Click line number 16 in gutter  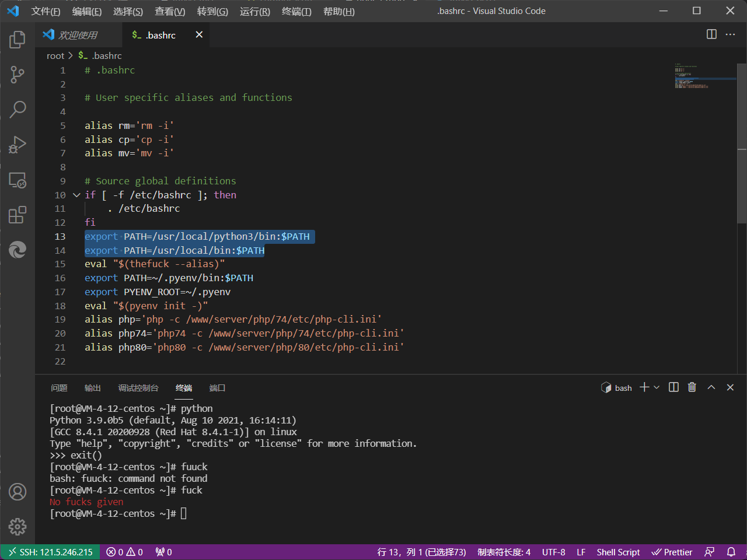click(60, 278)
